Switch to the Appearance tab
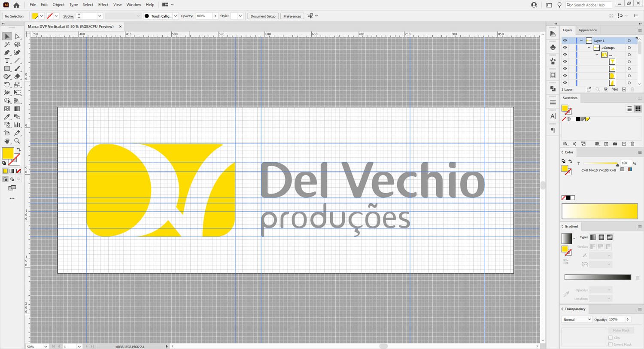Viewport: 644px width, 349px height. (587, 30)
